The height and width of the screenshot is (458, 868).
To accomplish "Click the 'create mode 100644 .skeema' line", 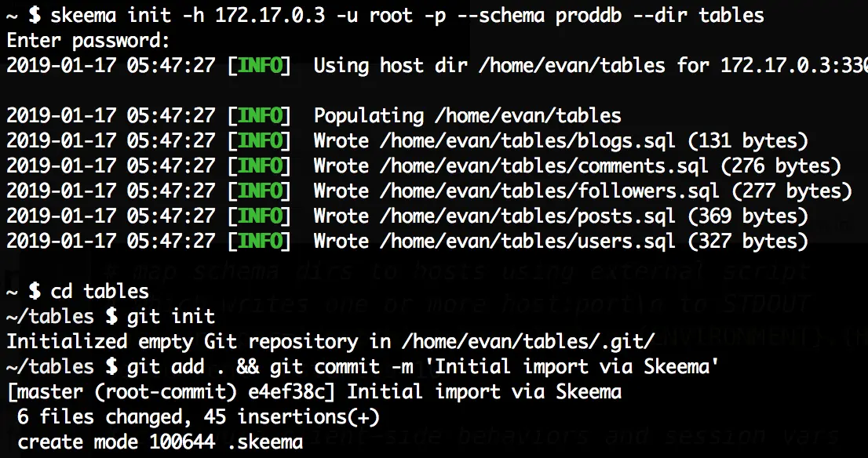I will (x=160, y=442).
